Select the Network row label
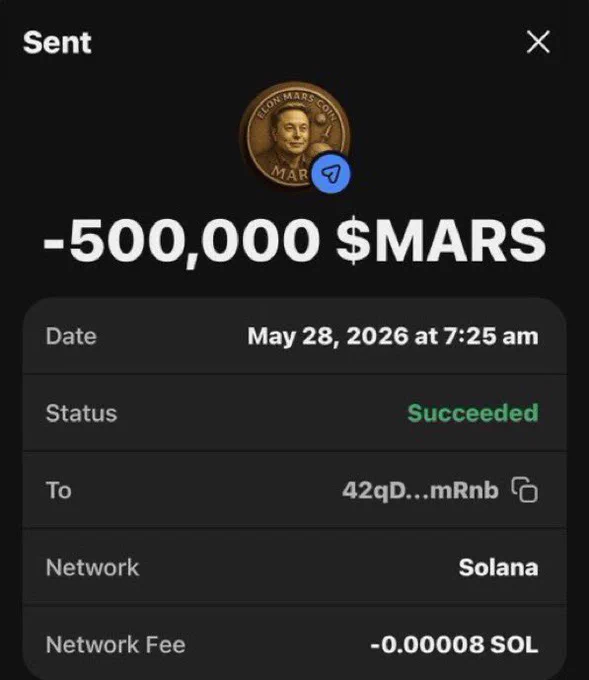The width and height of the screenshot is (589, 680). (92, 567)
